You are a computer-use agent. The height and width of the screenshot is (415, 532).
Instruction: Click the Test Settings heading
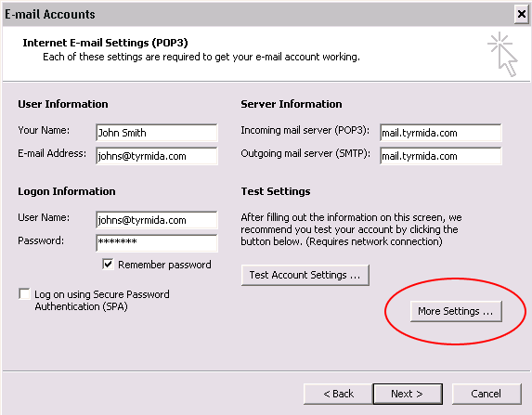coord(276,191)
